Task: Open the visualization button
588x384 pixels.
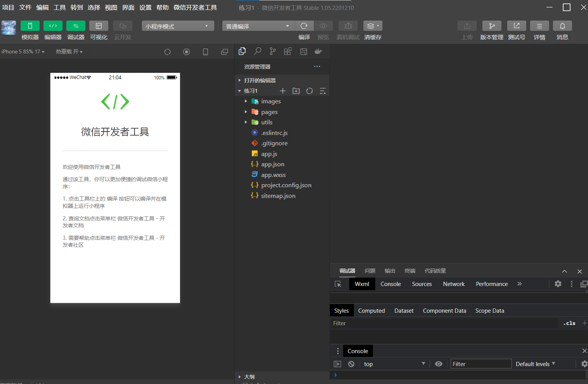Action: click(99, 26)
